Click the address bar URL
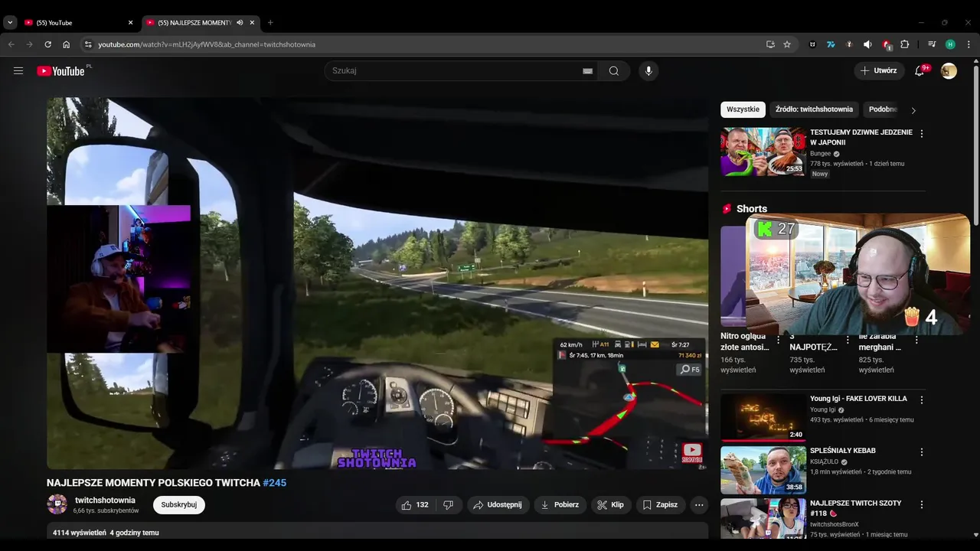This screenshot has height=551, width=980. (x=207, y=44)
